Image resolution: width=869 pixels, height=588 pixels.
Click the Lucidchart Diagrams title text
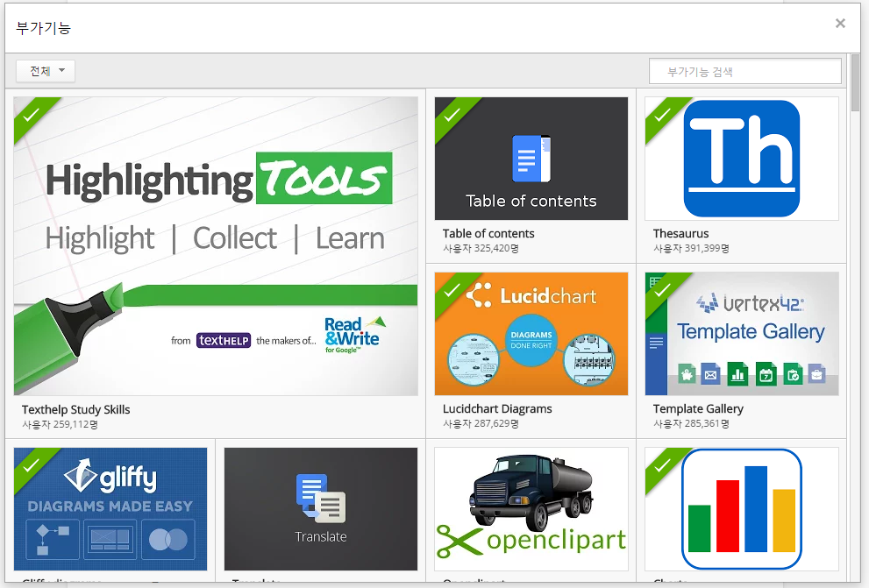pos(497,408)
